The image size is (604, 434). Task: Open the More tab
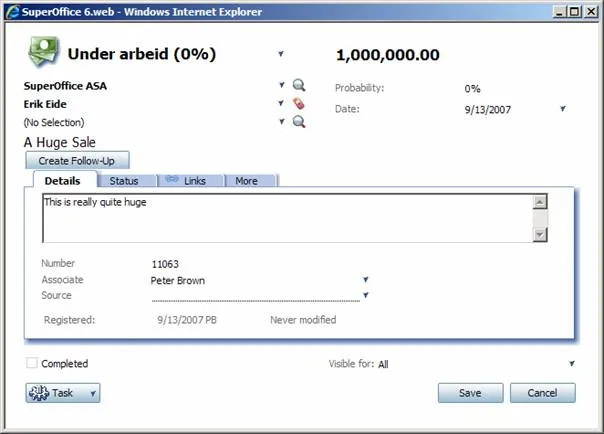point(248,180)
